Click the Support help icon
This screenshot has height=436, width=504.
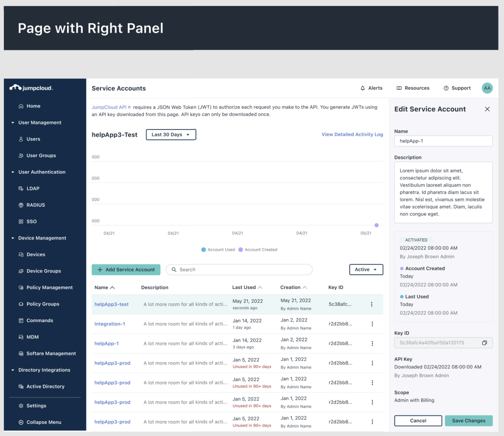[x=446, y=88]
